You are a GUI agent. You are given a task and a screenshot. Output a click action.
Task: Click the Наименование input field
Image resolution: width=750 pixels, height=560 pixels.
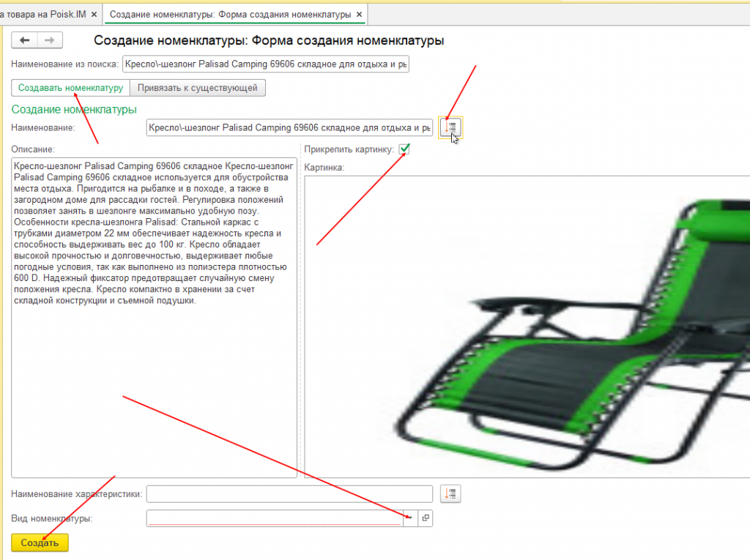point(289,127)
